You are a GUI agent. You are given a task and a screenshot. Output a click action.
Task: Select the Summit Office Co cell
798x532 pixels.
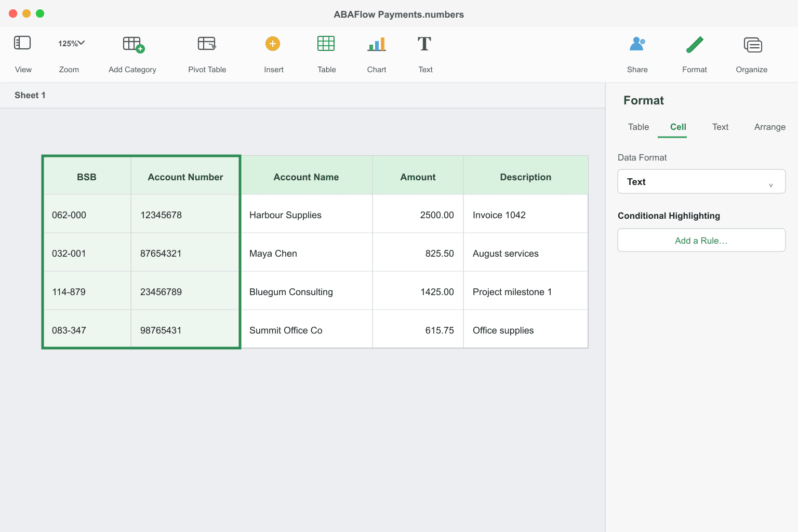307,330
